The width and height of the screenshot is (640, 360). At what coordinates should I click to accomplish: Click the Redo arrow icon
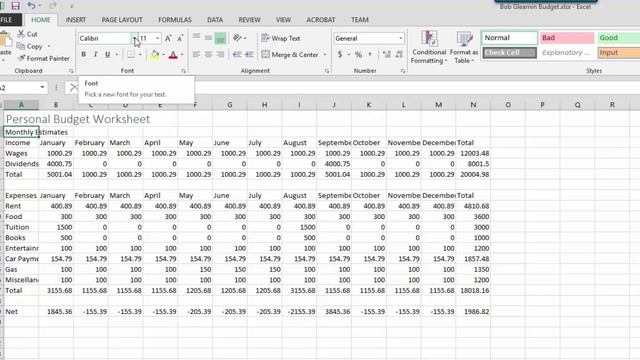click(53, 6)
